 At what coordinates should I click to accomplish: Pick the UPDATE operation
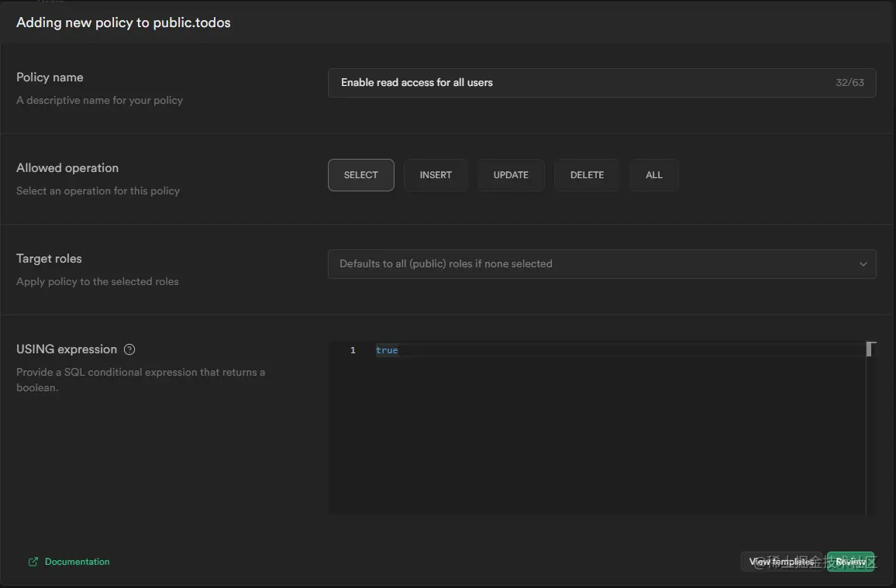(x=511, y=175)
